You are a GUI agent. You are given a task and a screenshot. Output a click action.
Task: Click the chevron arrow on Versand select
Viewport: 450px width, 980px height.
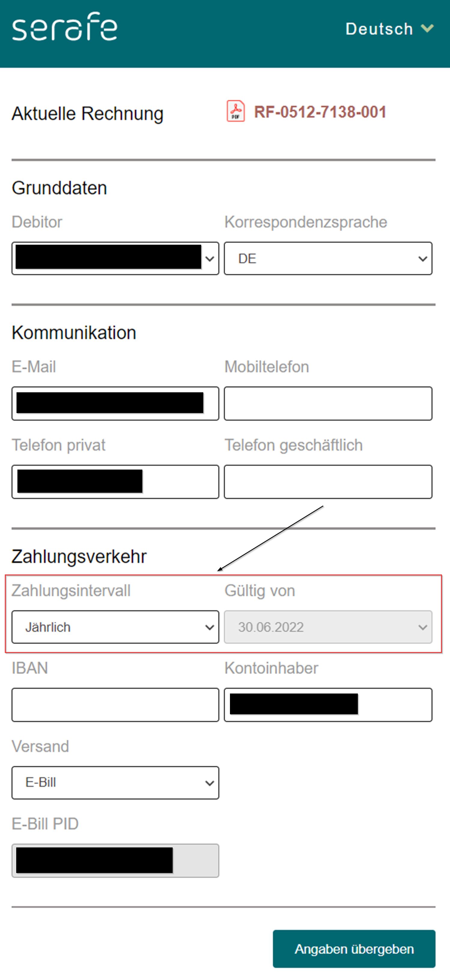tap(210, 783)
